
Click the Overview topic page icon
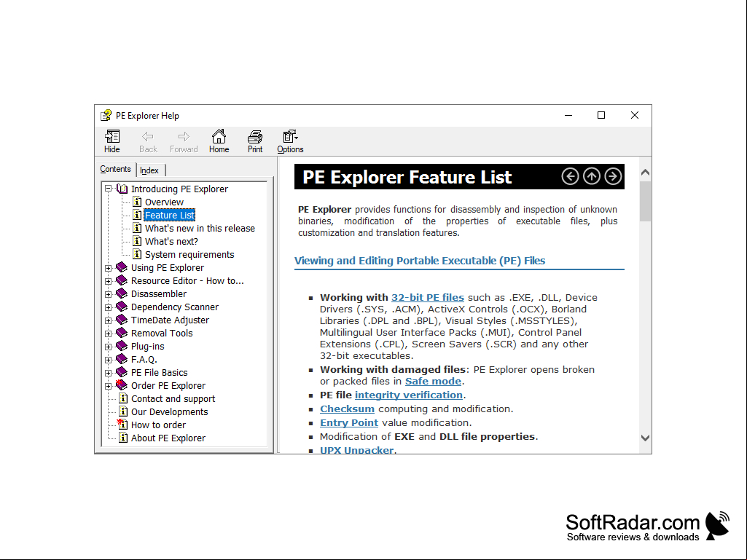pos(137,202)
